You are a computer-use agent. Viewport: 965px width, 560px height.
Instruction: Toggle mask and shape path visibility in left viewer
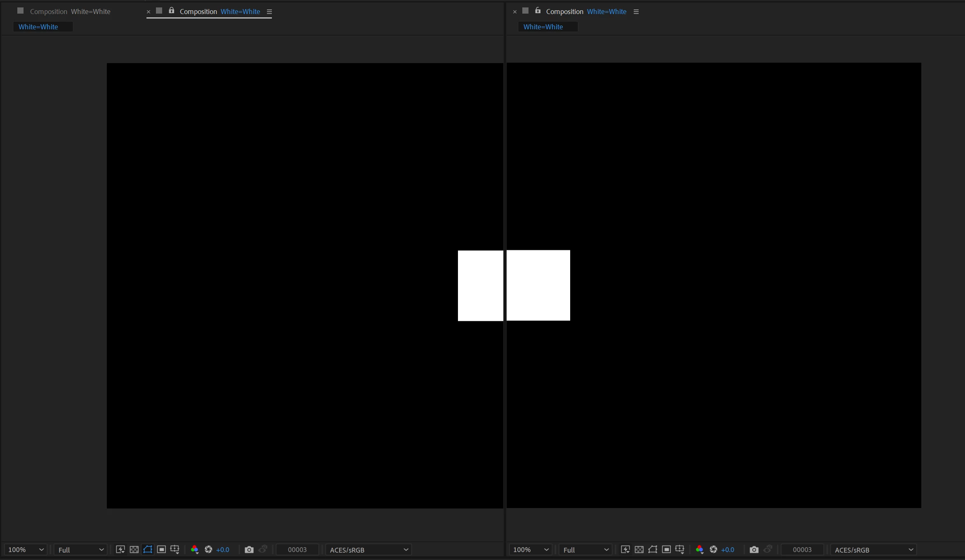tap(148, 550)
